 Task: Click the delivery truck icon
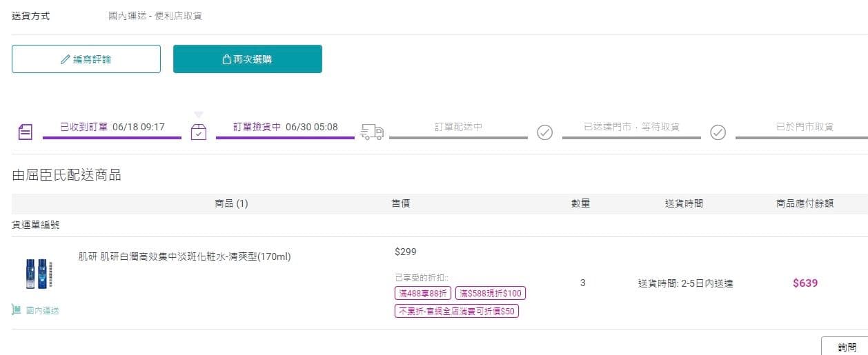[x=372, y=132]
